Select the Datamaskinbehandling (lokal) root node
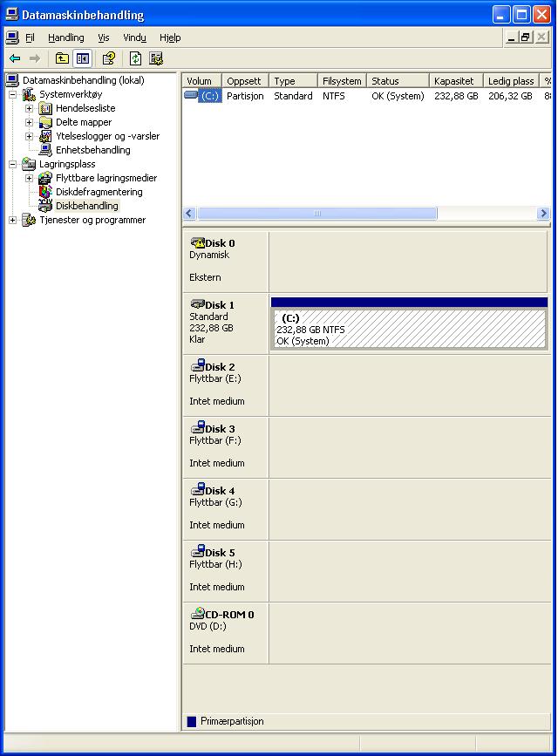The image size is (558, 756). [83, 80]
